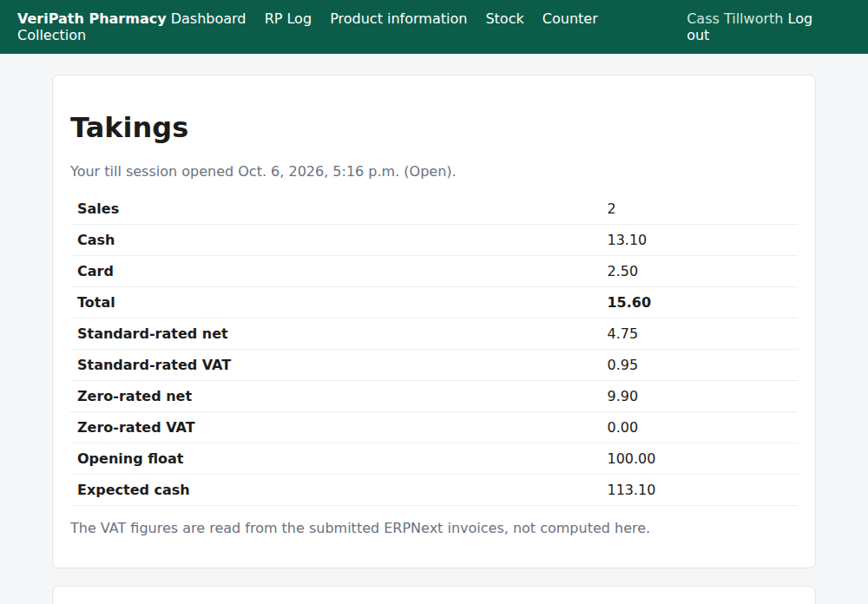Image resolution: width=868 pixels, height=604 pixels.
Task: Select the Zero-rated net value 9.90
Action: tap(622, 396)
